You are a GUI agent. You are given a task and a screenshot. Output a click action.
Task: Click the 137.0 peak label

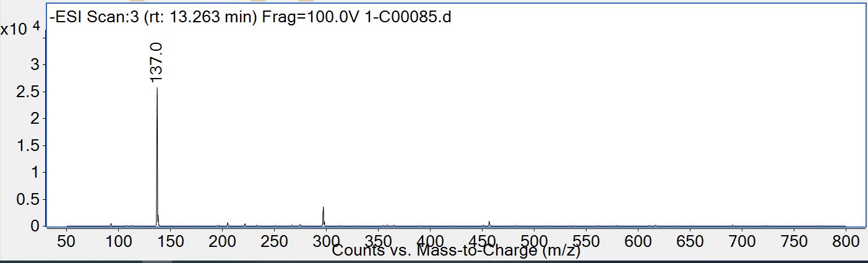click(x=156, y=63)
